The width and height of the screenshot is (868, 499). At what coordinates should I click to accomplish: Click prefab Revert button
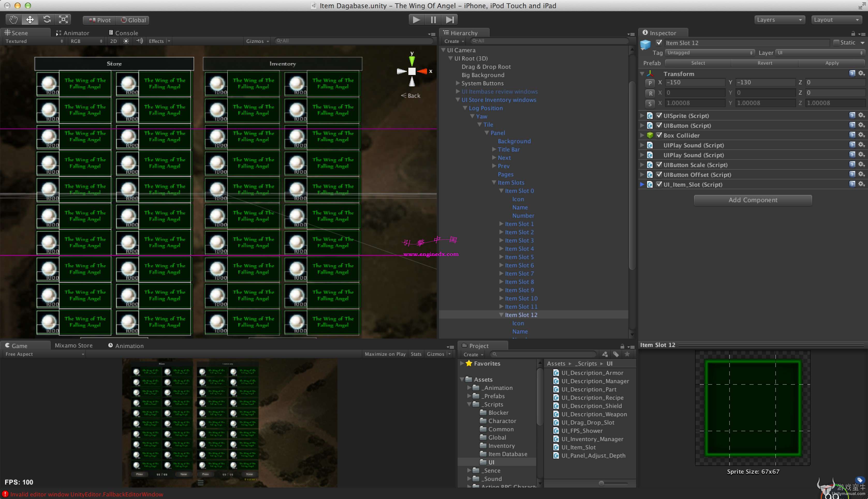[765, 63]
